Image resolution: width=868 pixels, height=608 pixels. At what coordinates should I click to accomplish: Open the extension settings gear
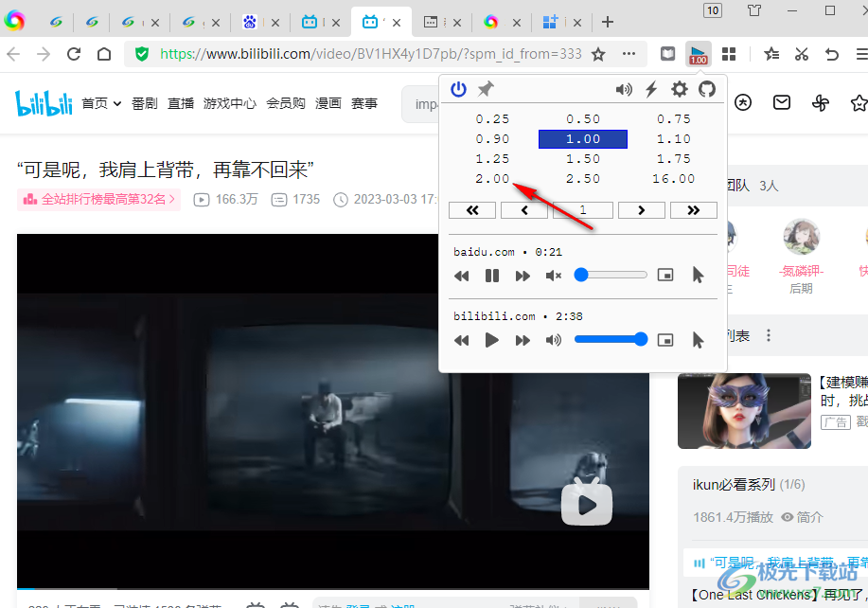click(679, 89)
